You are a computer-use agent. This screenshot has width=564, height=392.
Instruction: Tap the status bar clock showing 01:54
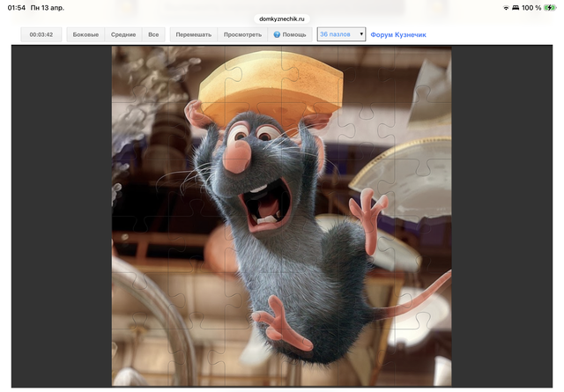(x=17, y=8)
